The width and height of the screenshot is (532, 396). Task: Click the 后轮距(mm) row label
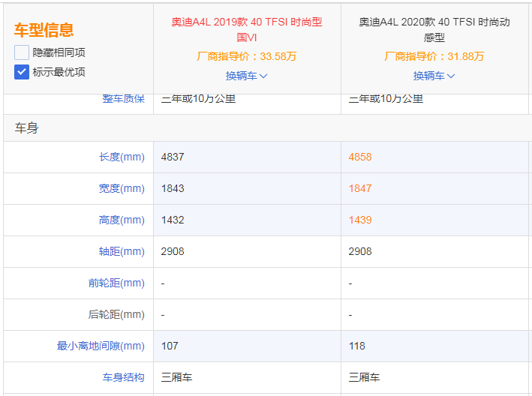116,315
